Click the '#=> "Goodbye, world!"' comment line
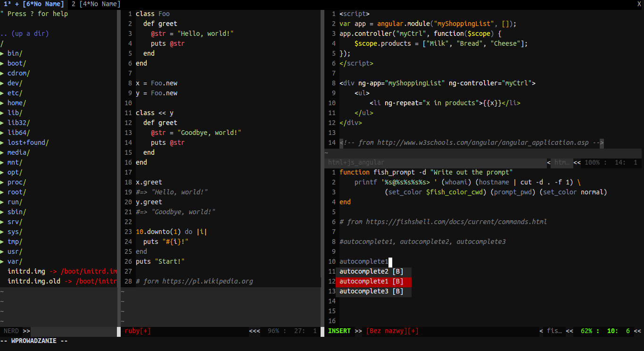This screenshot has height=351, width=644. coord(175,212)
